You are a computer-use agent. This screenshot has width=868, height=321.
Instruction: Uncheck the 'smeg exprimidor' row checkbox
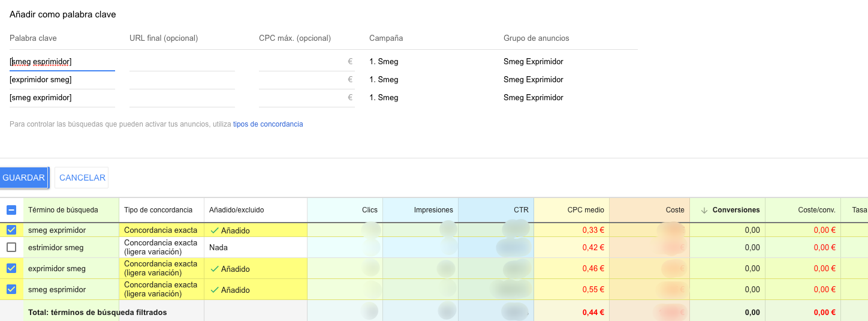tap(11, 230)
